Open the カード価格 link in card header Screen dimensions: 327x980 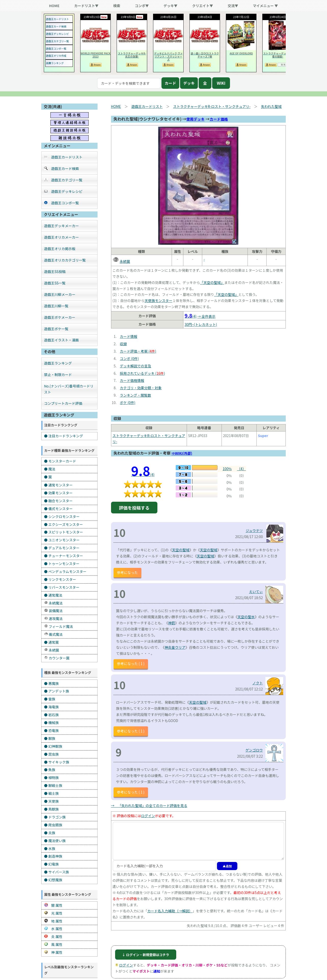pos(219,119)
